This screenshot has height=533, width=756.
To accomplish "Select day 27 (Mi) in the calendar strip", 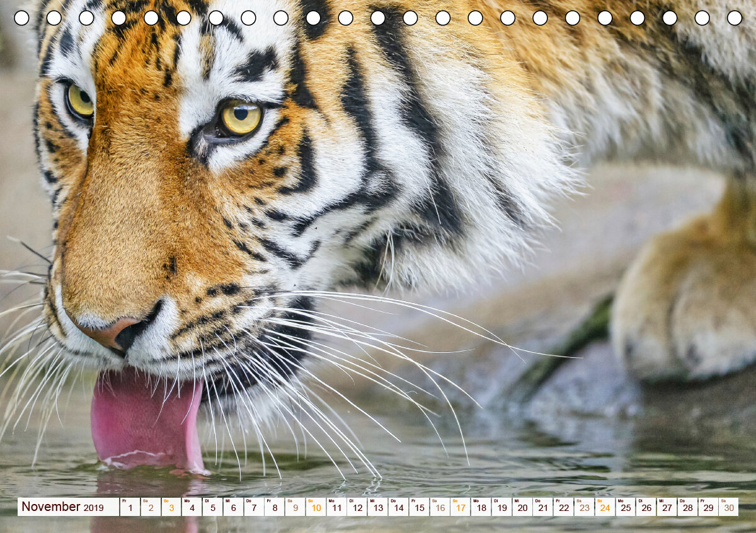I will click(x=667, y=507).
